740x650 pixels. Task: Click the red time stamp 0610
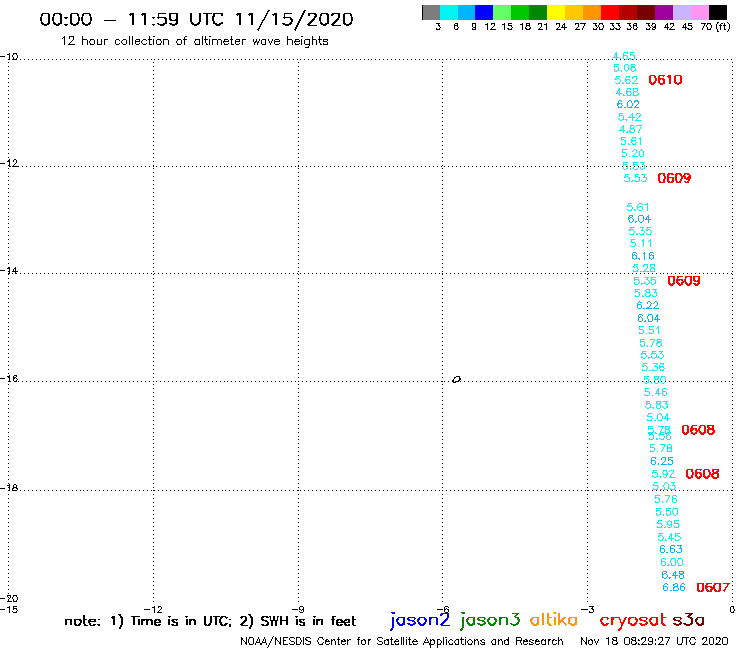pos(665,80)
